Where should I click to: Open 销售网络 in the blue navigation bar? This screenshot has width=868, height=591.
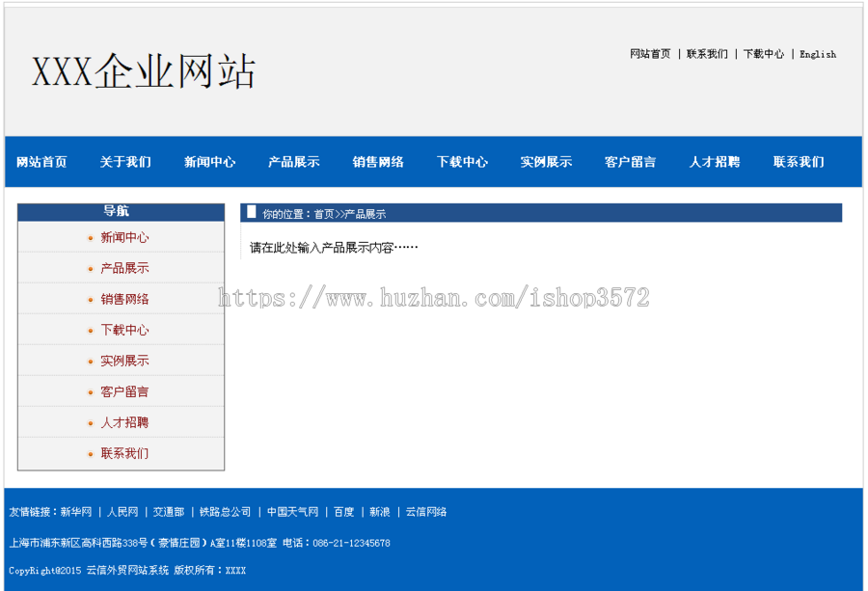point(378,162)
